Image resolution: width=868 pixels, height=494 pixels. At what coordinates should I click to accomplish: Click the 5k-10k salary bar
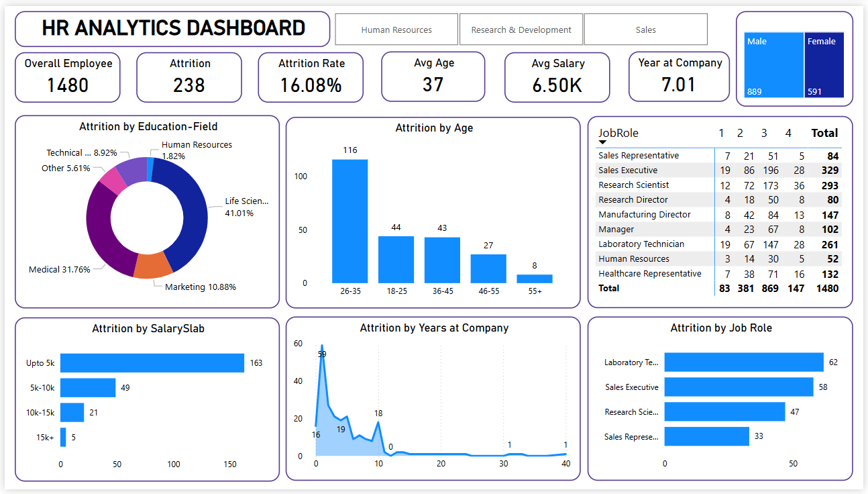[x=88, y=387]
